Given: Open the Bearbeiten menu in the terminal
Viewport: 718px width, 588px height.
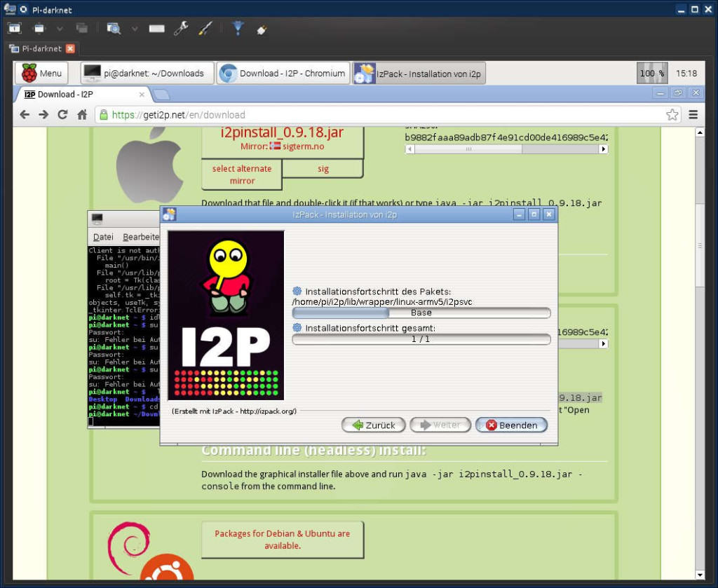Looking at the screenshot, I should (x=140, y=237).
